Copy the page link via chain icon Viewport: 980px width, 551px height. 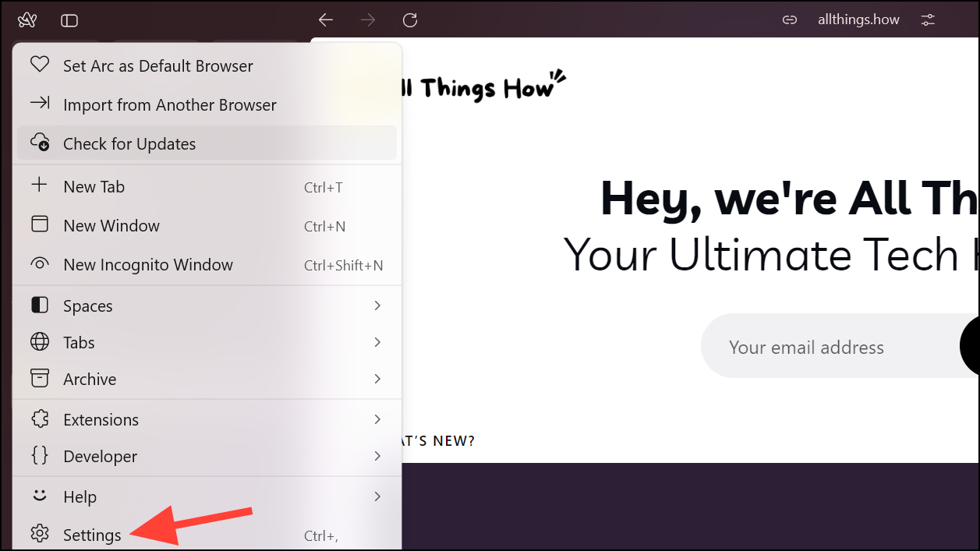point(790,20)
